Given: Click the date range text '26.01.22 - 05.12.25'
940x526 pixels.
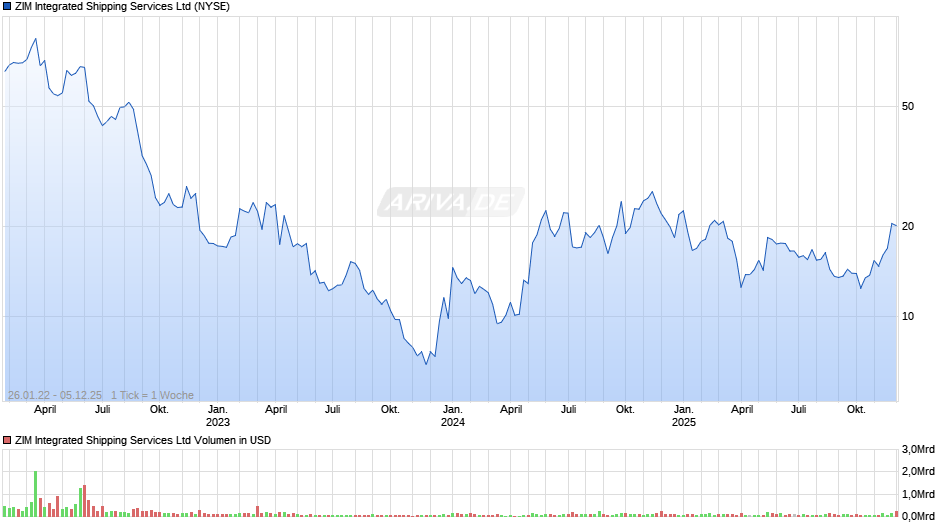Looking at the screenshot, I should pyautogui.click(x=55, y=395).
